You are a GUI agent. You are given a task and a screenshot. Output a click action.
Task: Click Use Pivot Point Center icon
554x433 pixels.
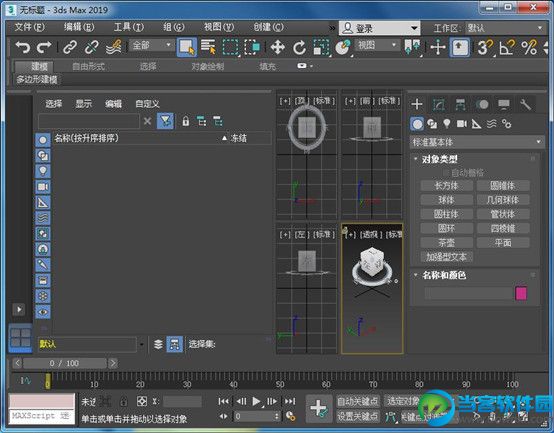coord(412,47)
